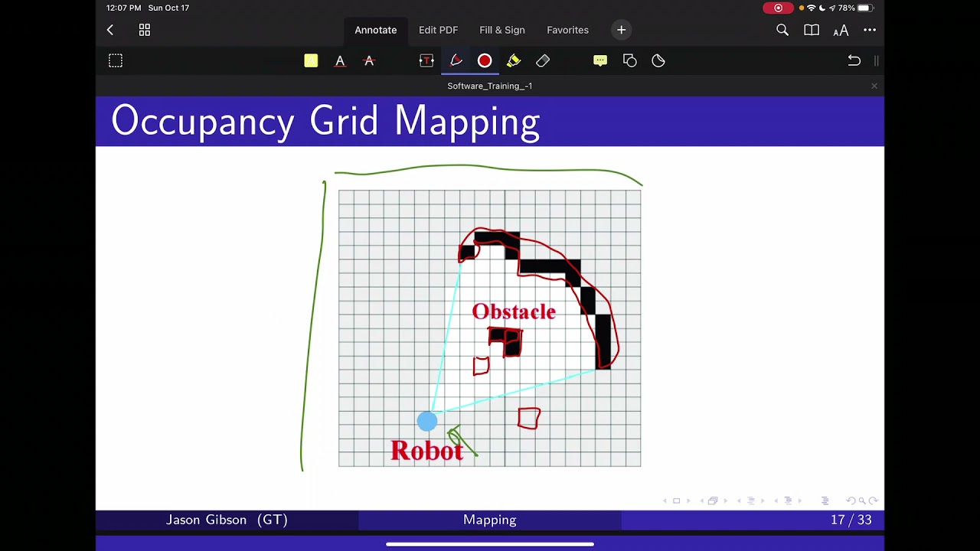Image resolution: width=980 pixels, height=551 pixels.
Task: Open the red pen color swatch
Action: coord(485,60)
